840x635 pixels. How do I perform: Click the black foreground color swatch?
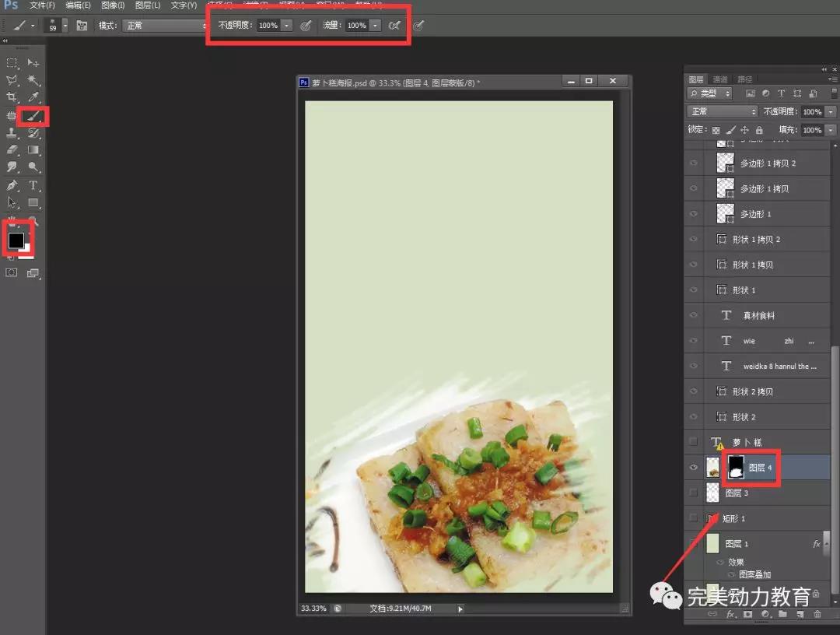click(16, 240)
